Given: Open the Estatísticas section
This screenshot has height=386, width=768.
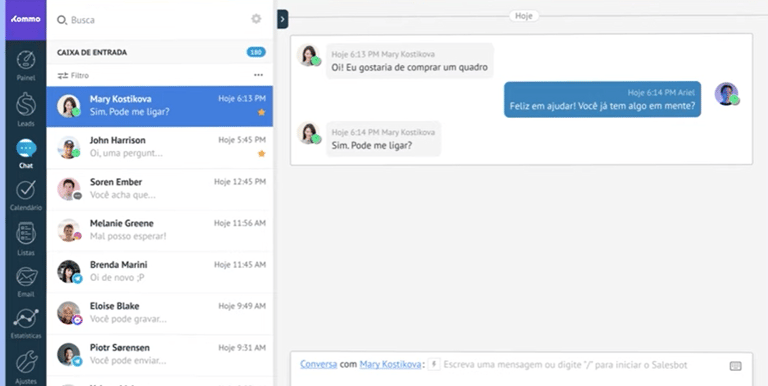Looking at the screenshot, I should [26, 324].
